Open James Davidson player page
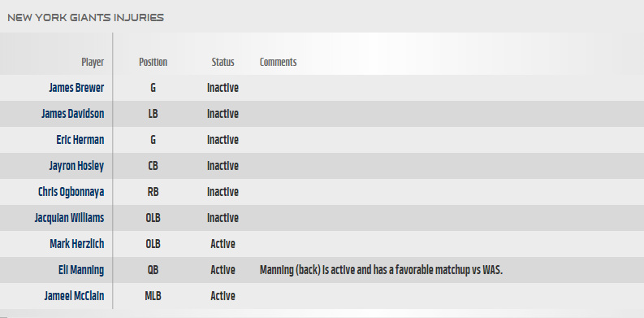This screenshot has width=644, height=318. [x=73, y=114]
